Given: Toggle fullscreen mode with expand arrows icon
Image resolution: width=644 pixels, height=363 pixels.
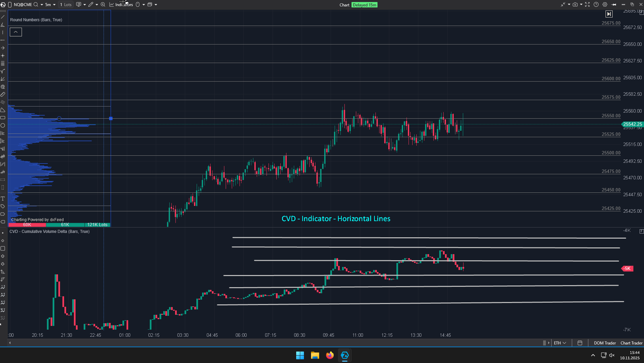Looking at the screenshot, I should [x=587, y=5].
